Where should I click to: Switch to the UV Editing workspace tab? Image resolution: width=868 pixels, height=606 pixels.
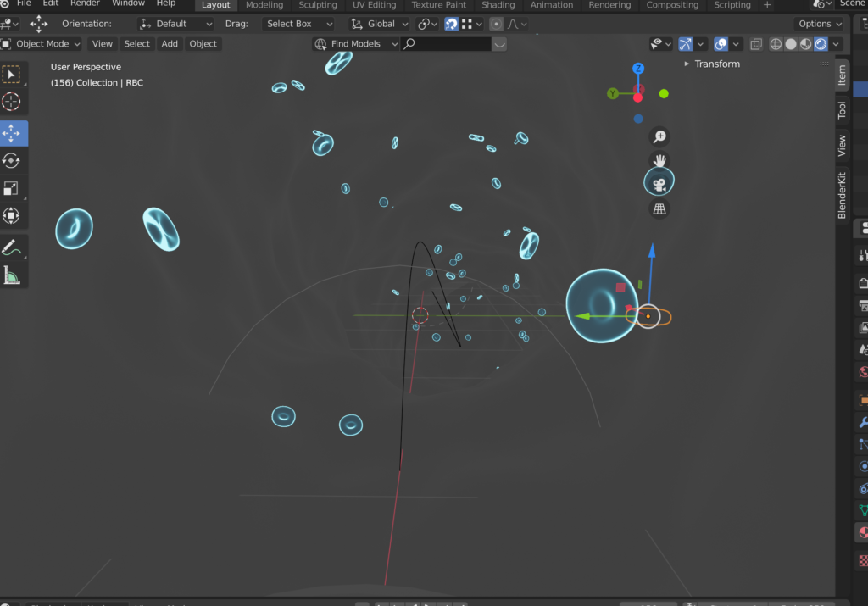[374, 5]
